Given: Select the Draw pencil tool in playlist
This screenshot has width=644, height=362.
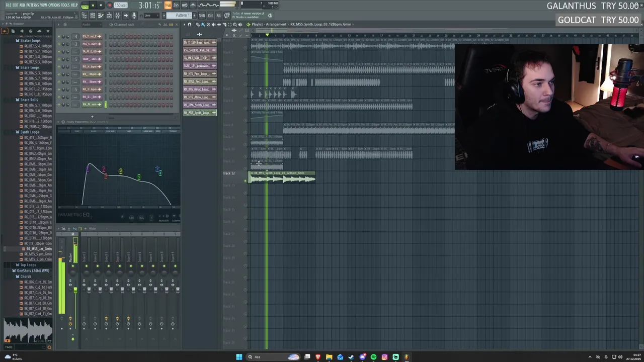Looking at the screenshot, I should click(x=198, y=24).
